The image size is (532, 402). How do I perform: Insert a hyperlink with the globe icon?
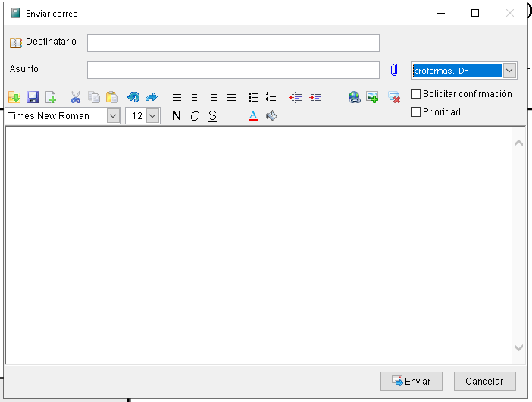[x=354, y=97]
